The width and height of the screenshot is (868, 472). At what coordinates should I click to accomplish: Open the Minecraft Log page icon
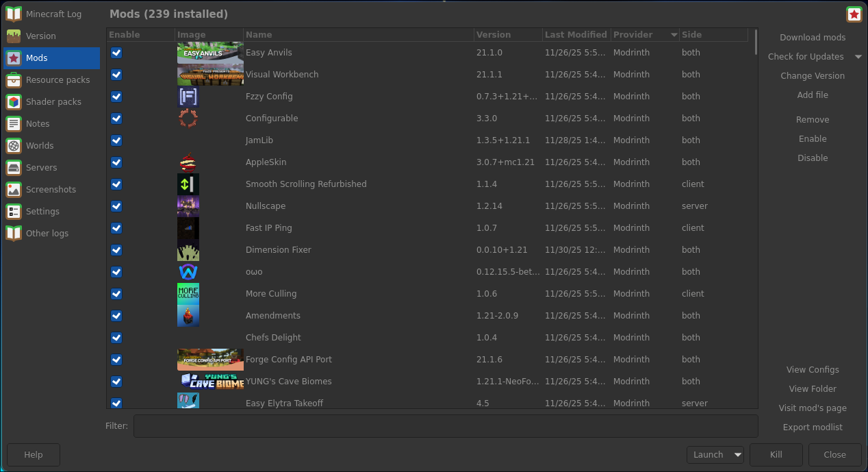(14, 14)
